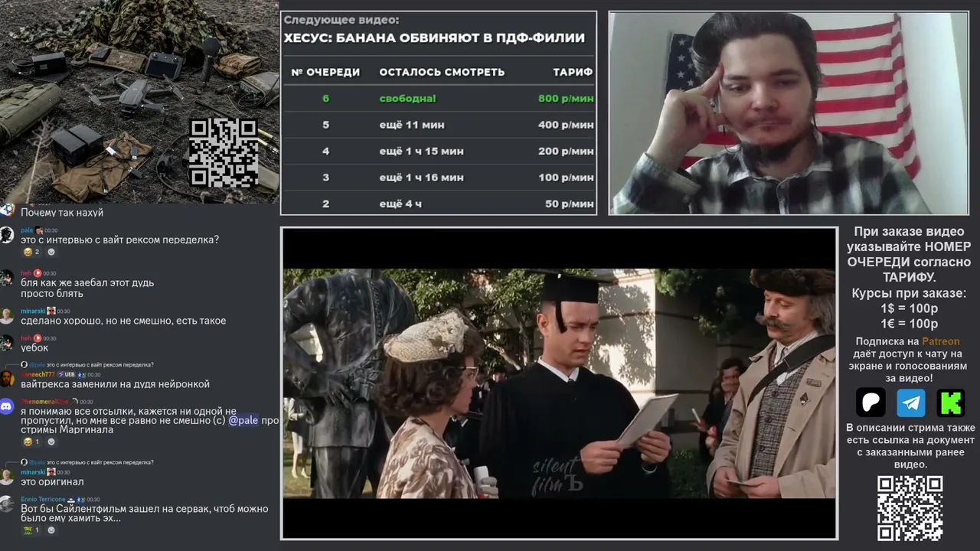Click the message 'это с интервью с вайт рексом переделка?'
The height and width of the screenshot is (551, 980).
tap(119, 240)
